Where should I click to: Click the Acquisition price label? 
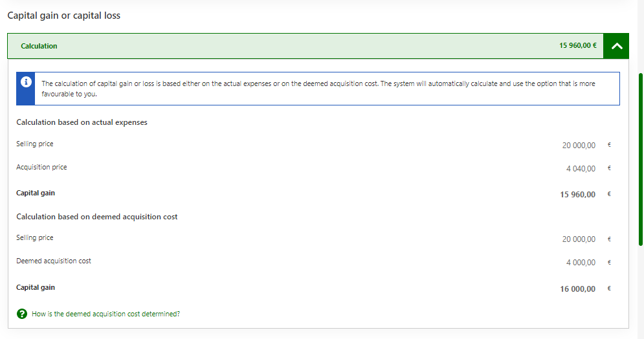[41, 167]
